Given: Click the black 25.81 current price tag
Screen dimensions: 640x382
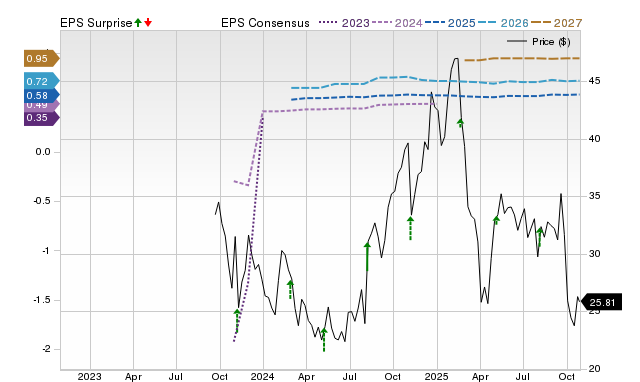Looking at the screenshot, I should click(601, 302).
